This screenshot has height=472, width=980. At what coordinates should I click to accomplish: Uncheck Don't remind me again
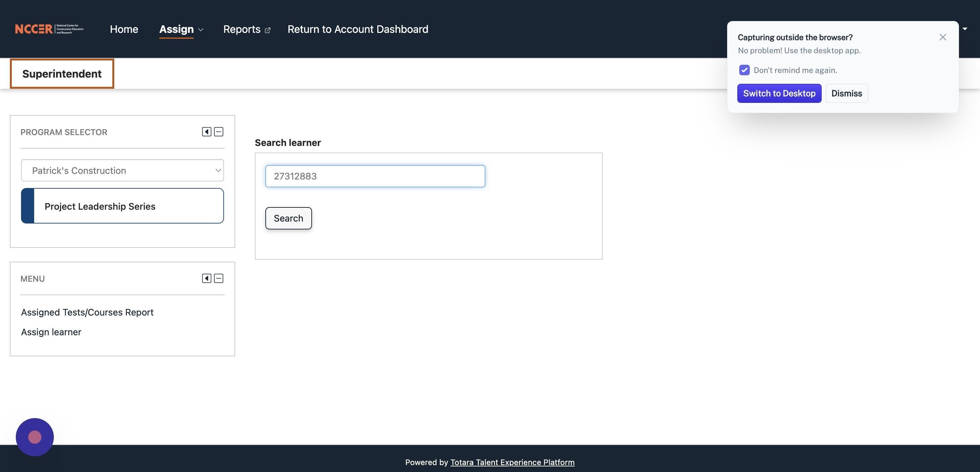[x=744, y=70]
